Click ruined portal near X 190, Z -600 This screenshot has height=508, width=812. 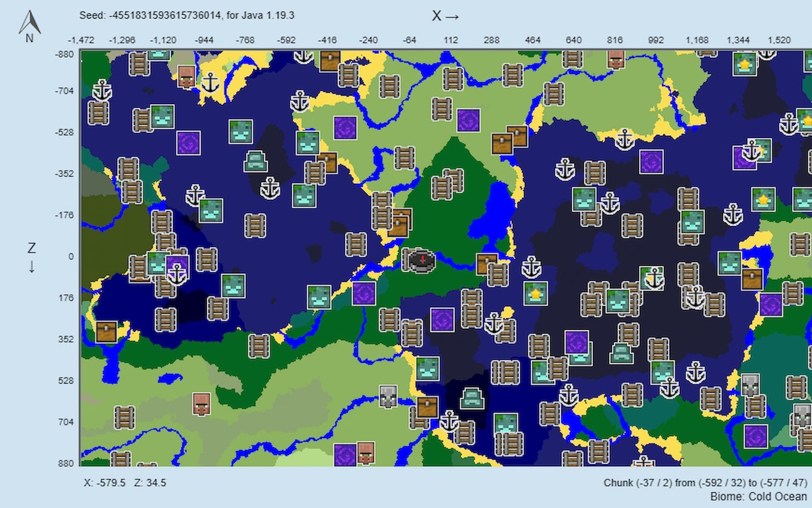pyautogui.click(x=469, y=120)
